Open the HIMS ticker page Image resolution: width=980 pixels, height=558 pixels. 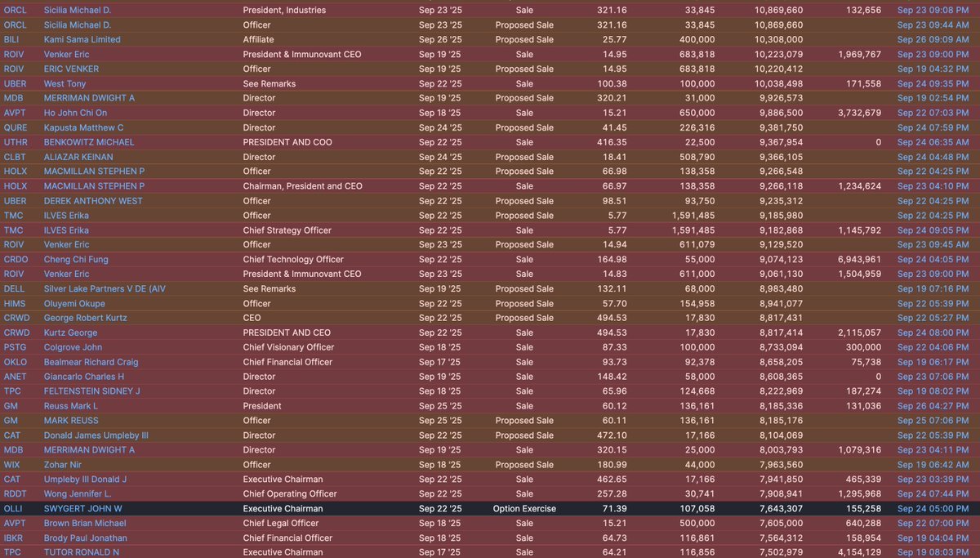click(14, 304)
